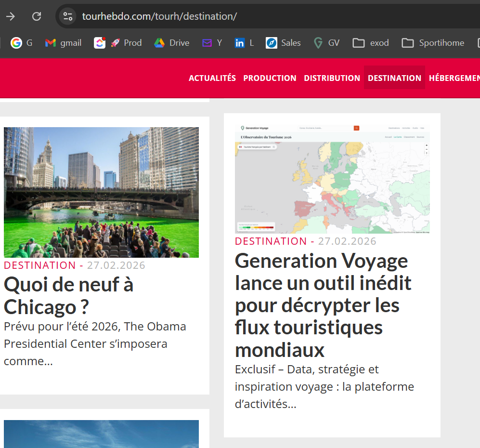Click the browser forward arrow

click(x=10, y=16)
